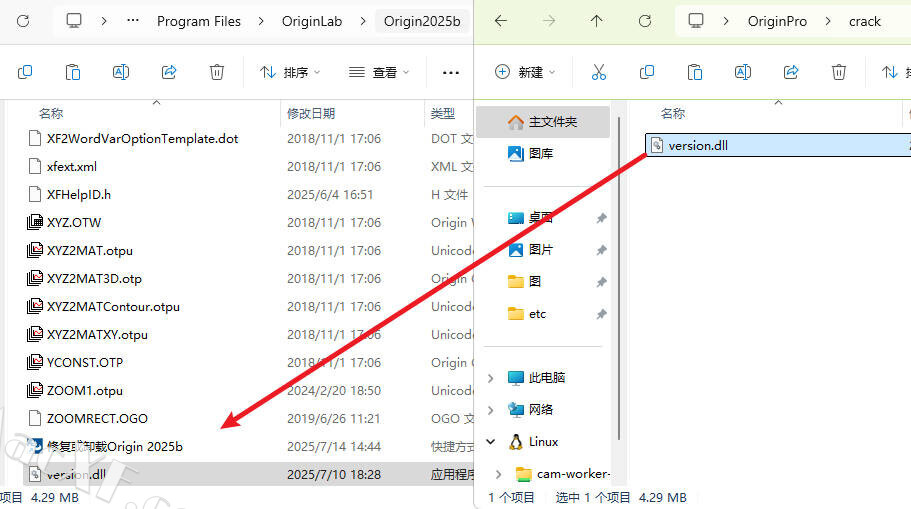Select XYZ2MAT3D.otp file icon

coord(35,278)
